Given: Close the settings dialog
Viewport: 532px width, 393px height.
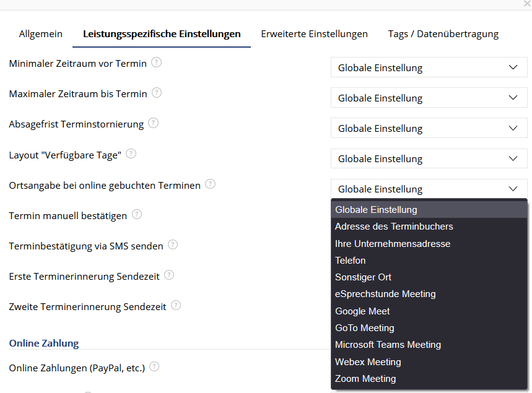Looking at the screenshot, I should coord(528,3).
